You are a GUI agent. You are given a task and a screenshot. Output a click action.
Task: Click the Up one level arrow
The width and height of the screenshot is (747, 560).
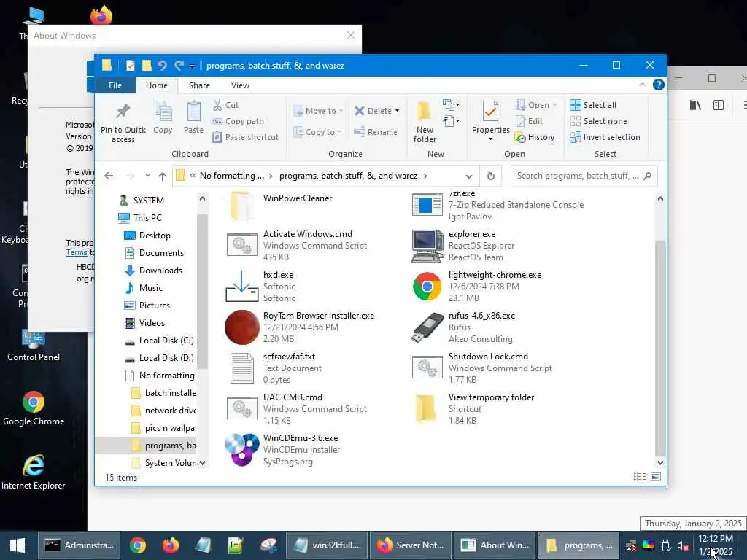coord(163,176)
